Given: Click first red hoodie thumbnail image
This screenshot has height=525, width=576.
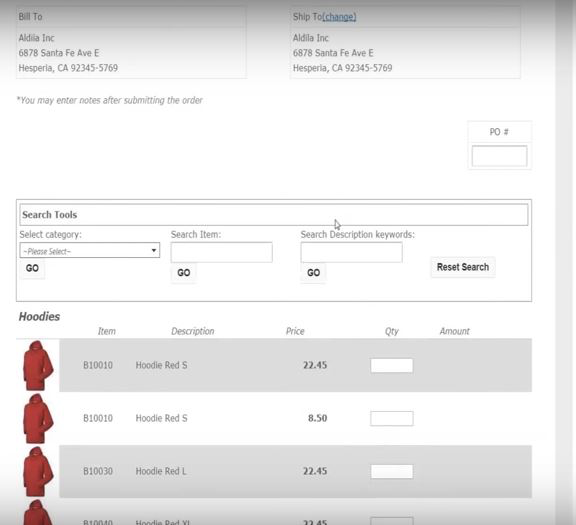Looking at the screenshot, I should point(38,365).
